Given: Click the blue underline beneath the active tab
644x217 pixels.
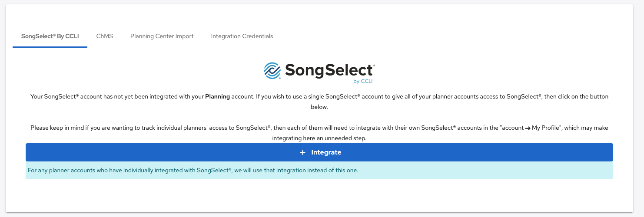Looking at the screenshot, I should [x=50, y=47].
